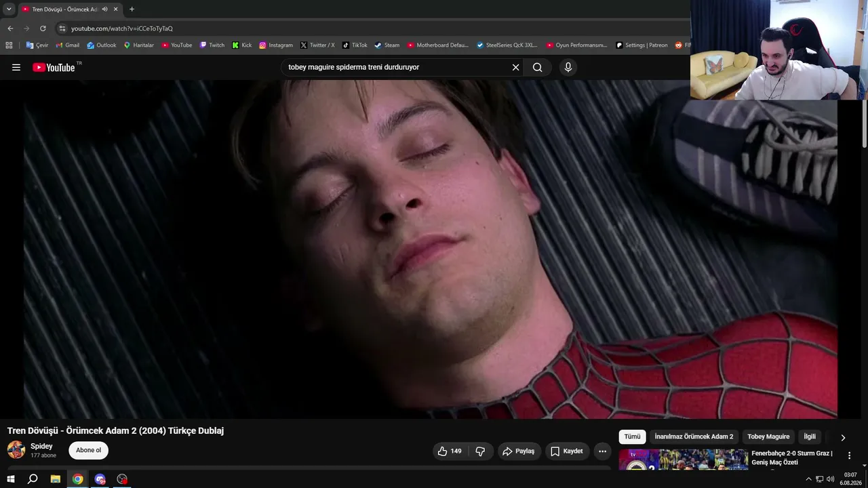Clear the YouTube search box text
The height and width of the screenshot is (488, 868).
(515, 67)
